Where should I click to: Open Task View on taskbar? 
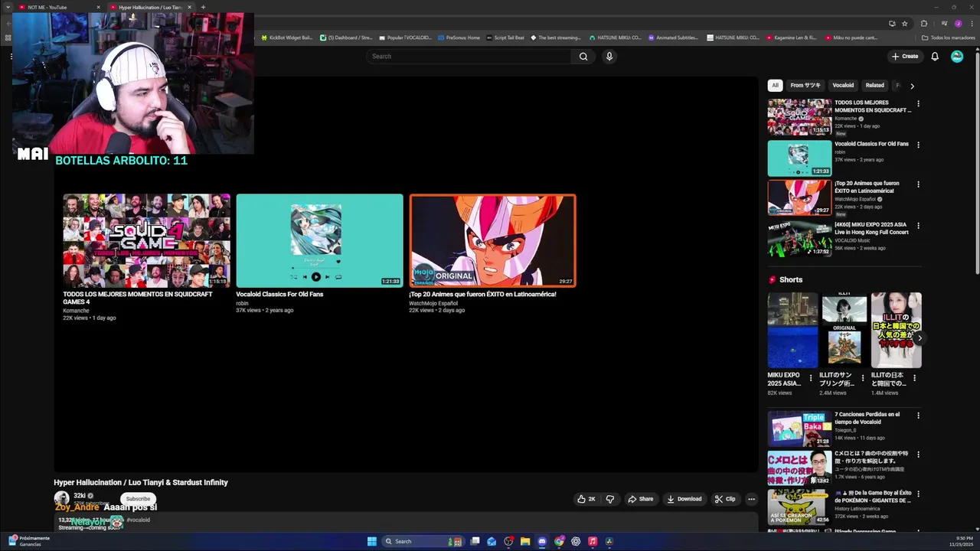coord(475,541)
